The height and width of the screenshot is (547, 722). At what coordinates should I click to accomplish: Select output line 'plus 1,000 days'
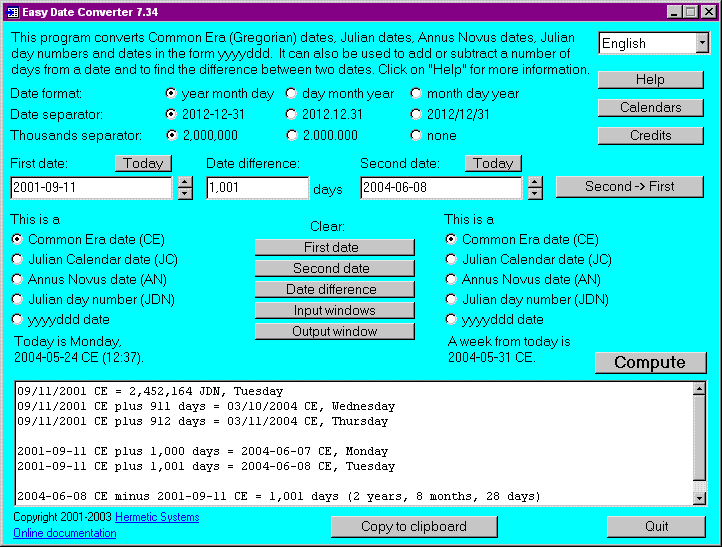tap(203, 451)
